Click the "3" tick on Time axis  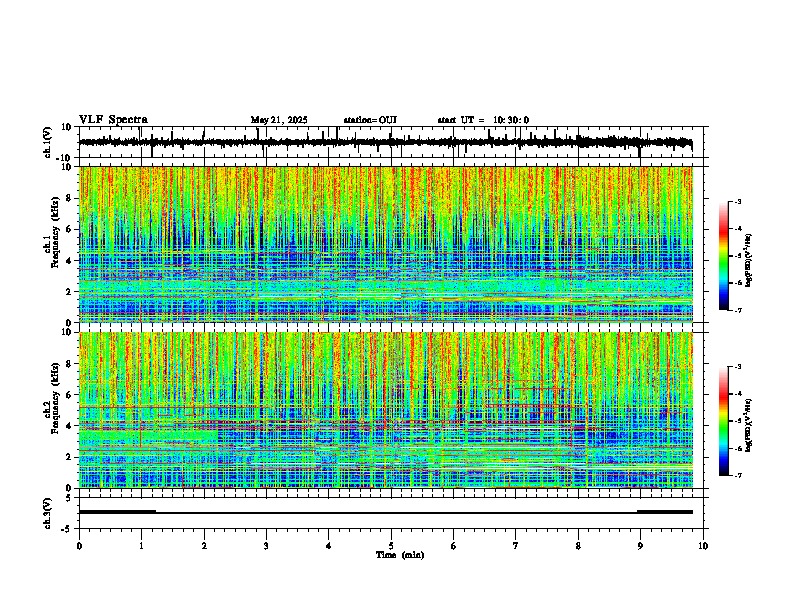point(266,546)
